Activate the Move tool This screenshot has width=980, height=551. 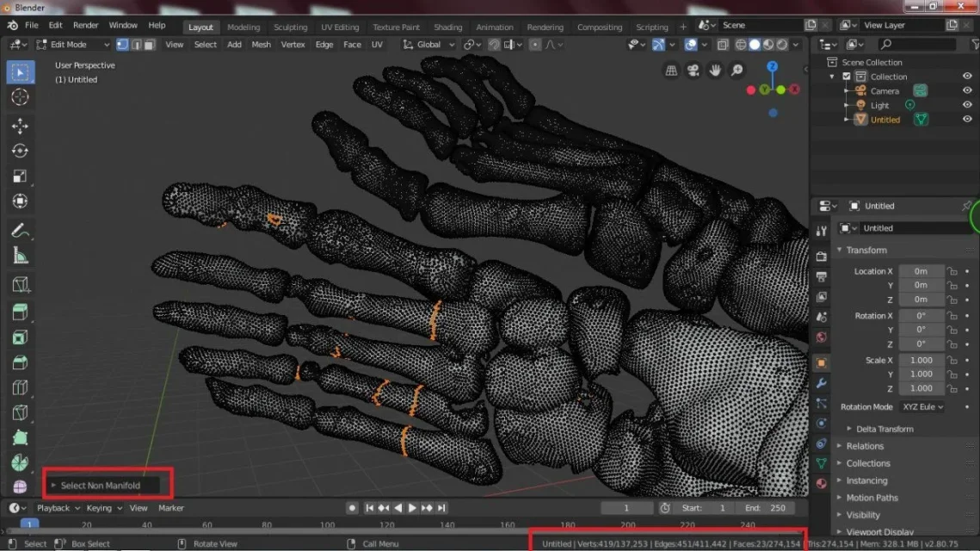point(20,126)
